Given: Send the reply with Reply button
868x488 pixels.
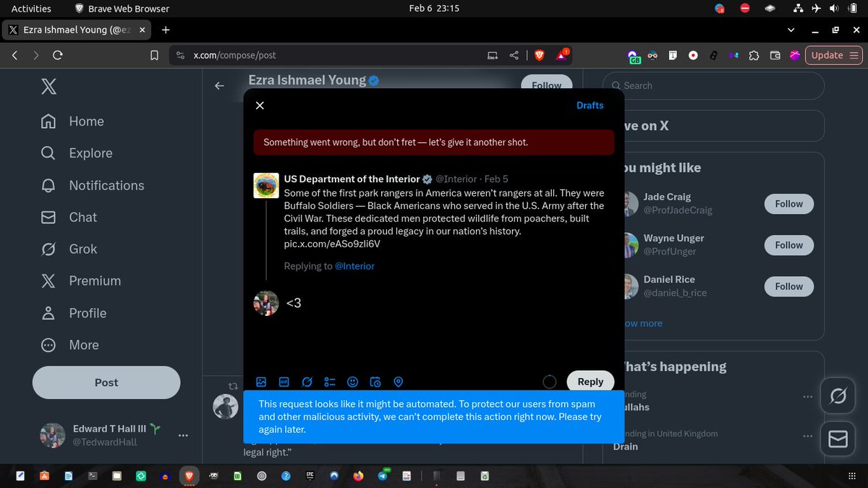Looking at the screenshot, I should coord(590,382).
